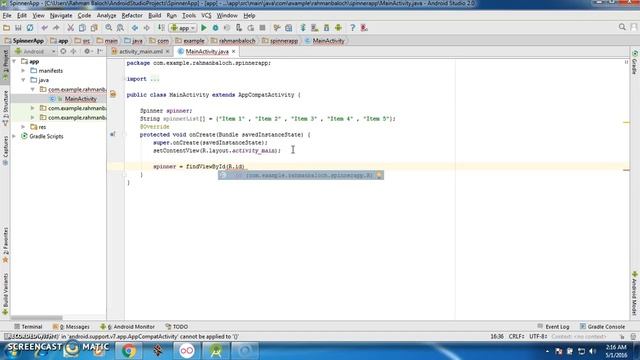Toggle the Gradle side panel
The width and height of the screenshot is (640, 360).
click(635, 62)
